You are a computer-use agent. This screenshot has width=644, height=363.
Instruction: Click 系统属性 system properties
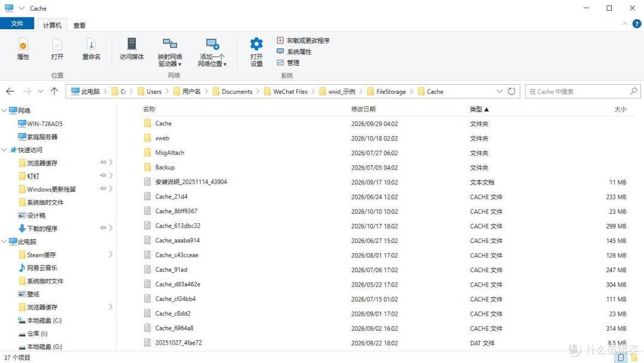(293, 51)
